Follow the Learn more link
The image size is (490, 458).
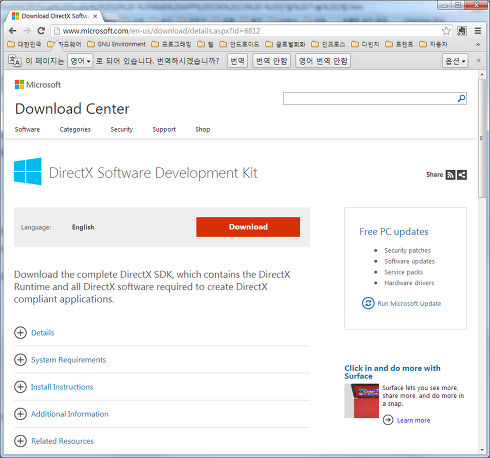click(x=413, y=420)
